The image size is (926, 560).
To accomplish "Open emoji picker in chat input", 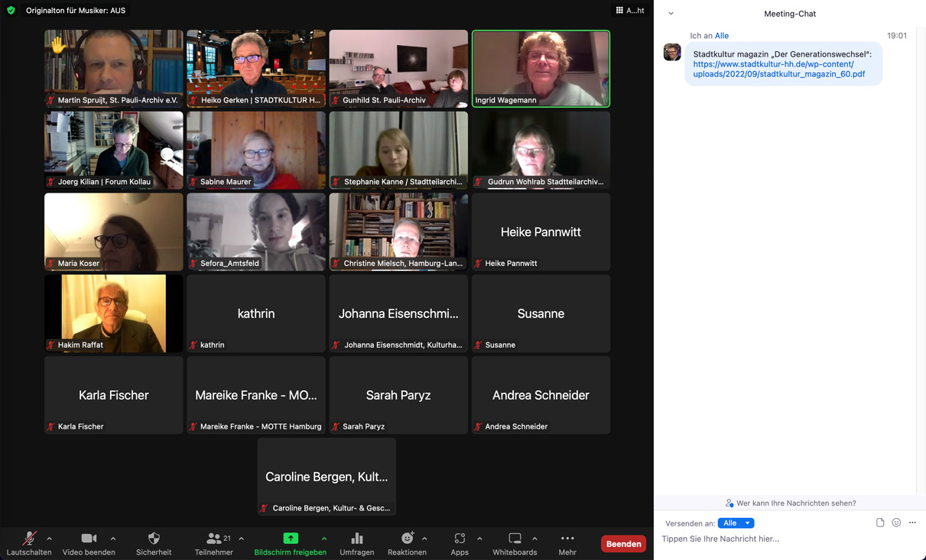I will [896, 523].
